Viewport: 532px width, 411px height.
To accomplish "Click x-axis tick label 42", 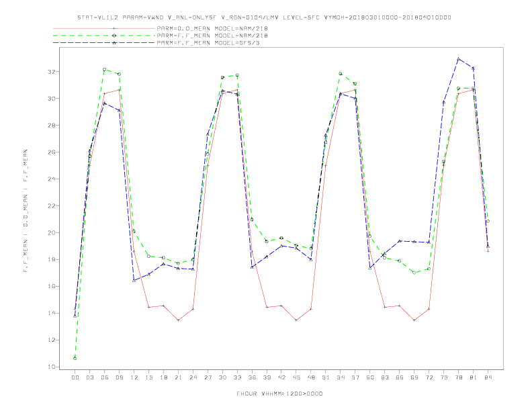I will 281,377.
